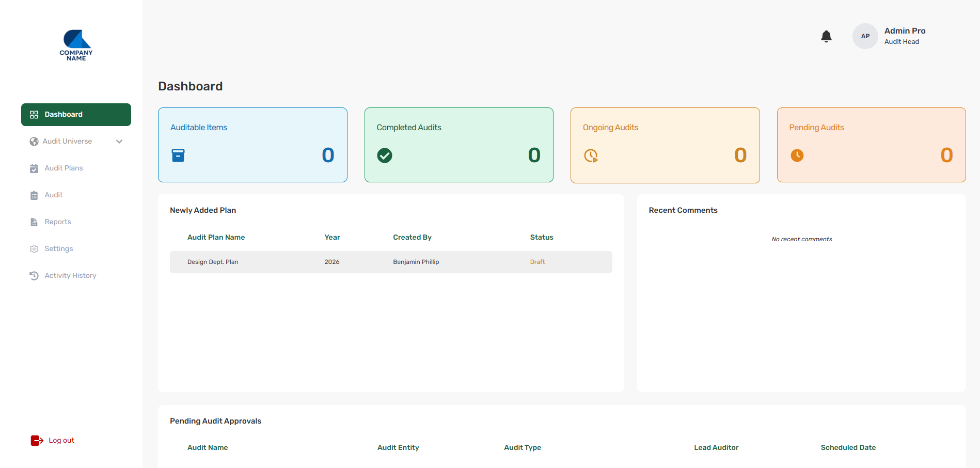Click the Ongoing Audits clock-play icon
Screen dimensions: 980x468
pyautogui.click(x=591, y=155)
